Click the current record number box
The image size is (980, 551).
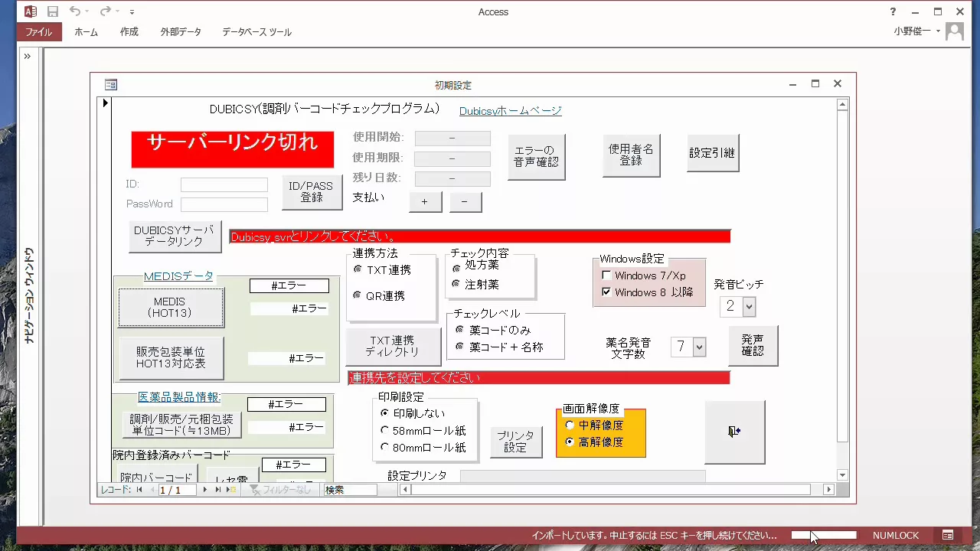coord(178,490)
